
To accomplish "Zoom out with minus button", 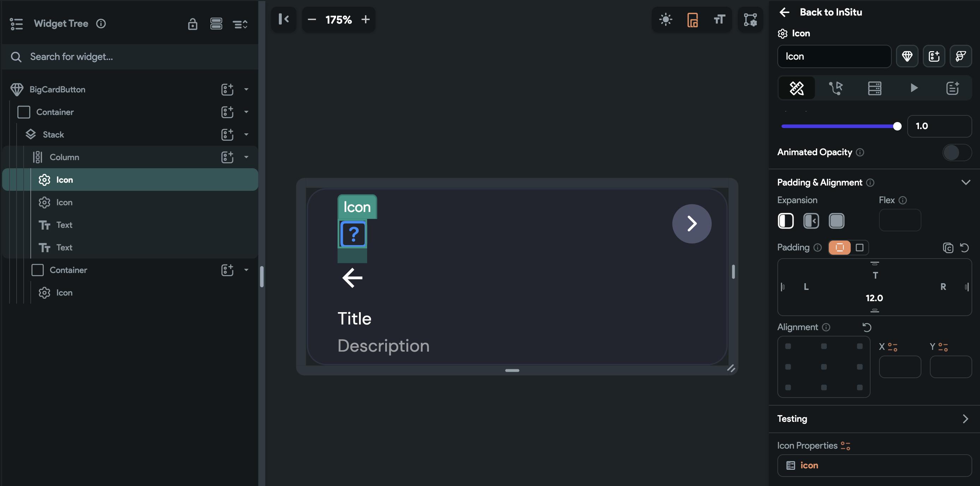I will (312, 19).
